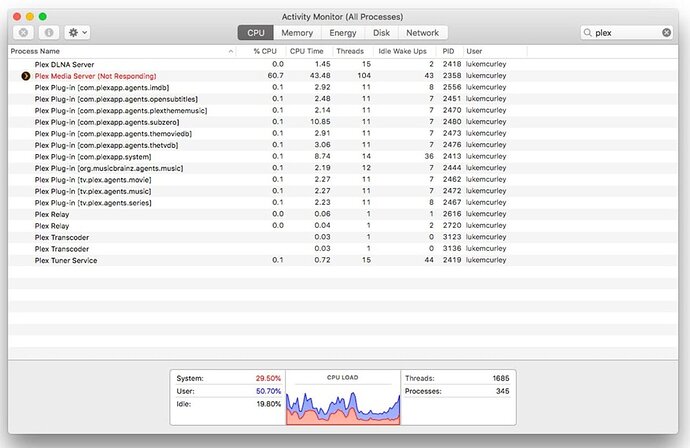The width and height of the screenshot is (690, 448).
Task: Click the CPU Load graph
Action: (x=343, y=406)
